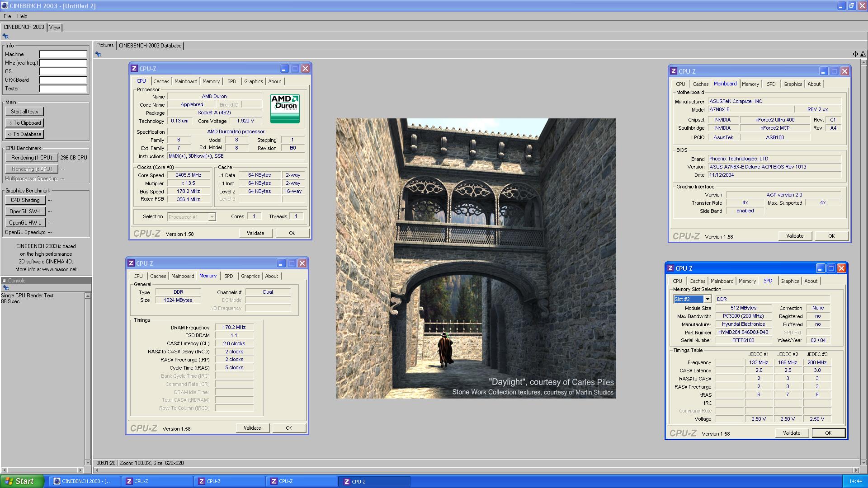This screenshot has height=488, width=868.
Task: Run the OpenGL SW-L benchmark
Action: [25, 211]
